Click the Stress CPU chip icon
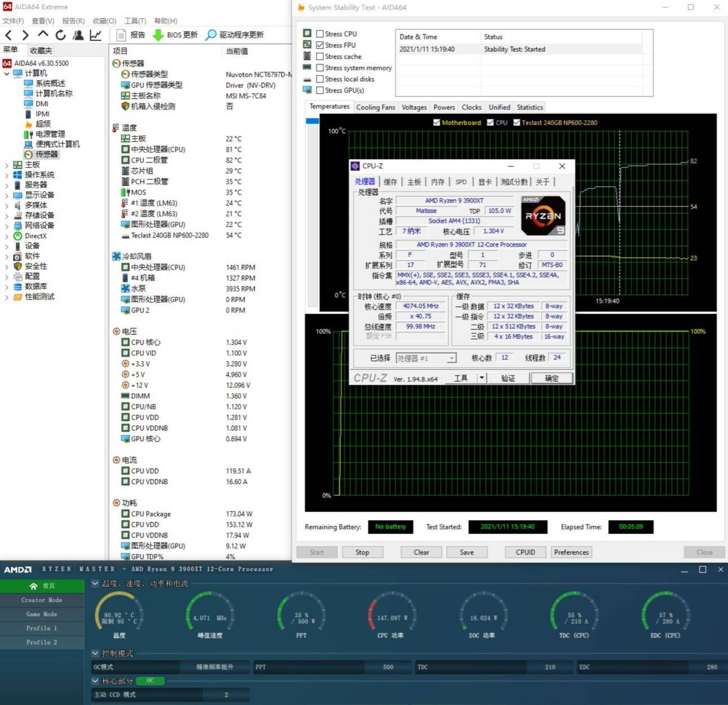Viewport: 728px width, 705px height. [307, 33]
